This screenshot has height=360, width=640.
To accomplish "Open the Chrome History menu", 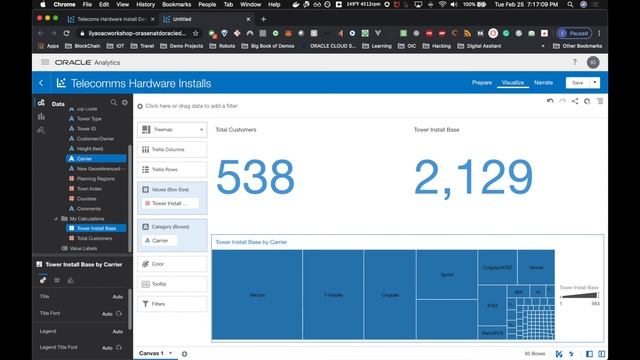I will (145, 4).
